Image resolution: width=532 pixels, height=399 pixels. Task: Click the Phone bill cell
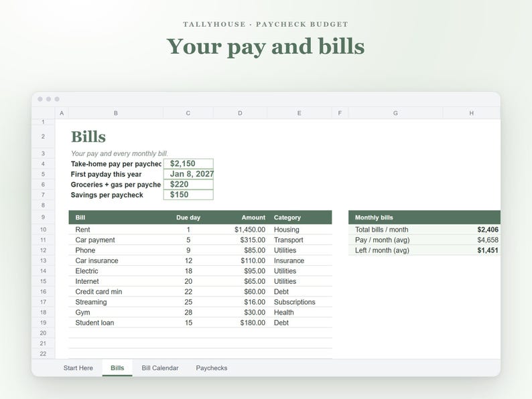116,250
